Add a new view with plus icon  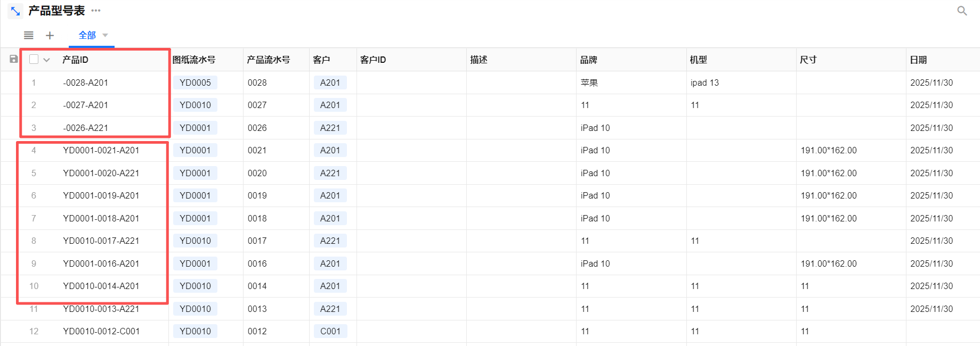click(50, 35)
